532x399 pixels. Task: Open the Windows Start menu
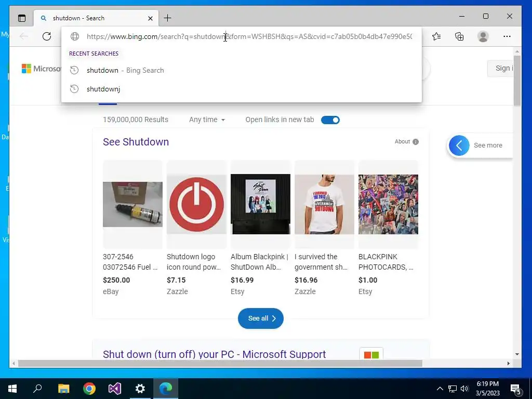click(x=12, y=388)
